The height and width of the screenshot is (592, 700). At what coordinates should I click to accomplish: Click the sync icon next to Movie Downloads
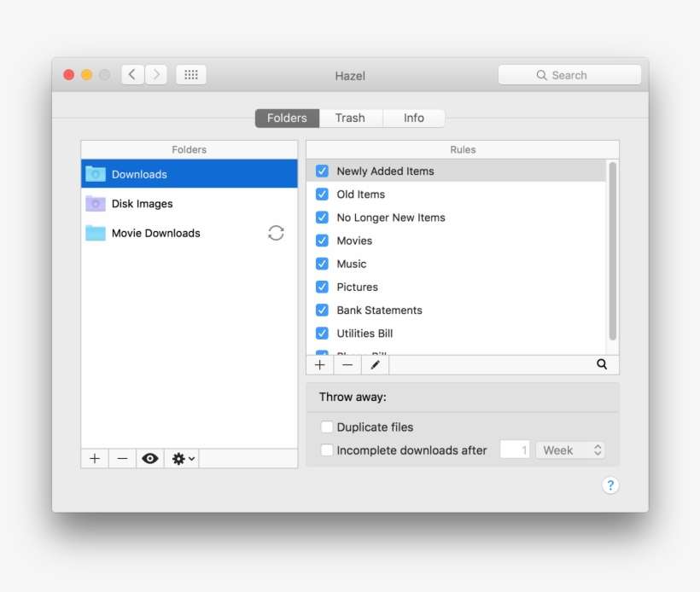pos(276,232)
